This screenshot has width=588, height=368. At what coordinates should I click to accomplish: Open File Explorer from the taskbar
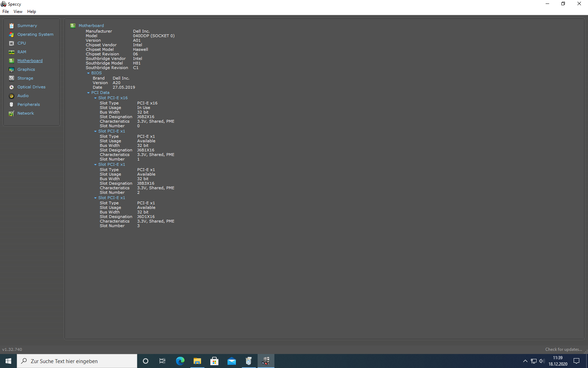pos(197,361)
